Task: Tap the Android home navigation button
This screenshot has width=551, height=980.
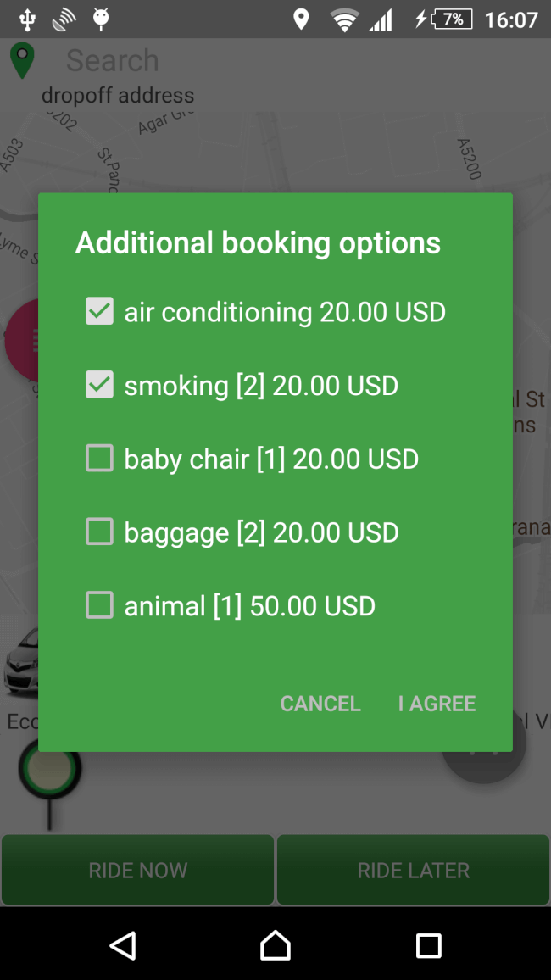Action: point(275,945)
